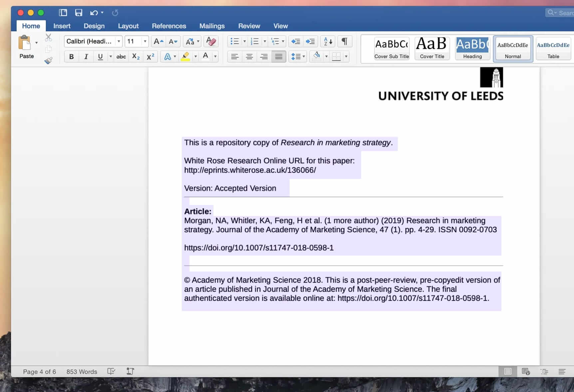Apply subscript formatting
The image size is (574, 392).
tap(135, 57)
